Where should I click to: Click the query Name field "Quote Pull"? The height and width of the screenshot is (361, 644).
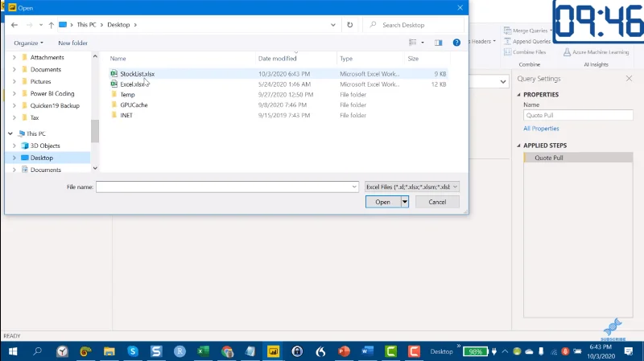[x=578, y=115]
